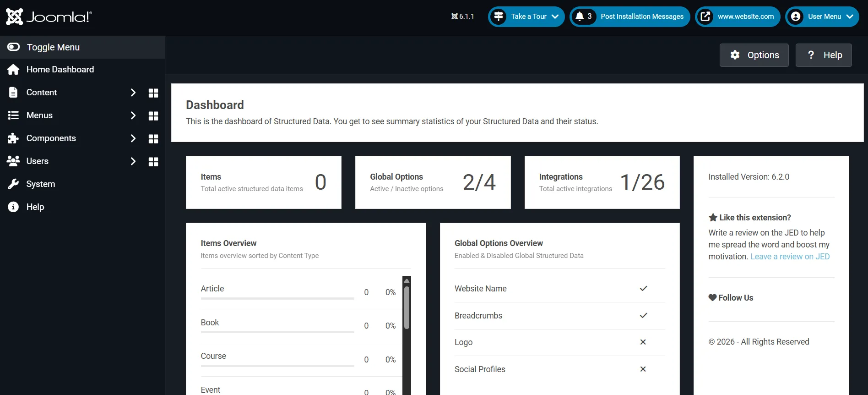
Task: Visit www.website.com site link
Action: 738,16
